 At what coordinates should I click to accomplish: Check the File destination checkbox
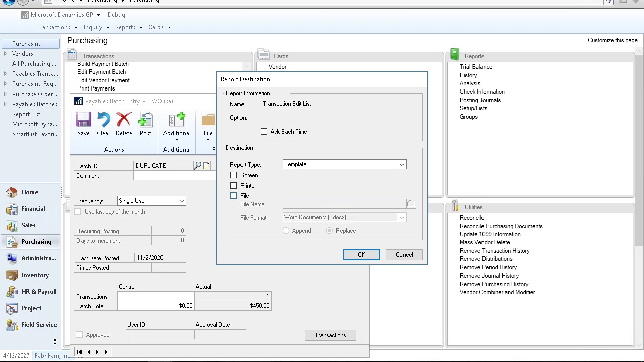point(233,196)
